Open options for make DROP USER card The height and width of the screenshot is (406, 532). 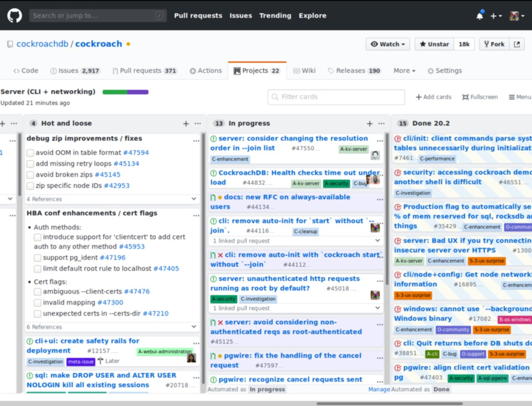tap(196, 377)
